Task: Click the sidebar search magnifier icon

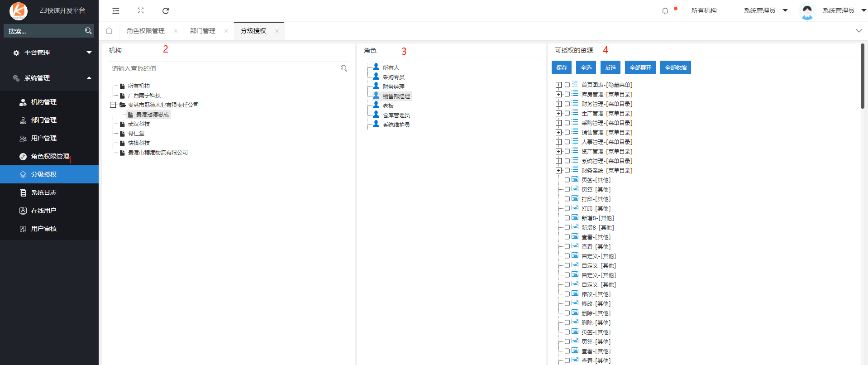Action: pyautogui.click(x=88, y=31)
